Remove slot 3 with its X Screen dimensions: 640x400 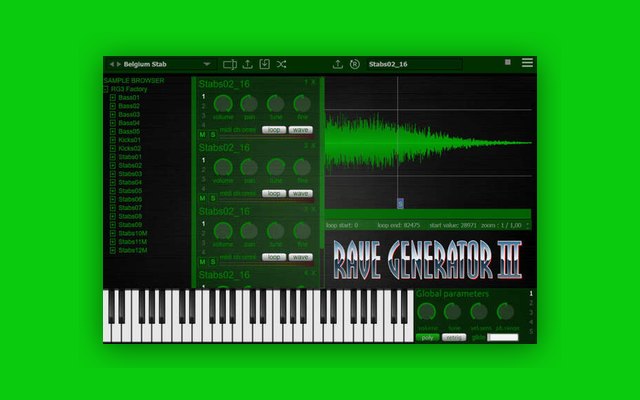(x=313, y=209)
